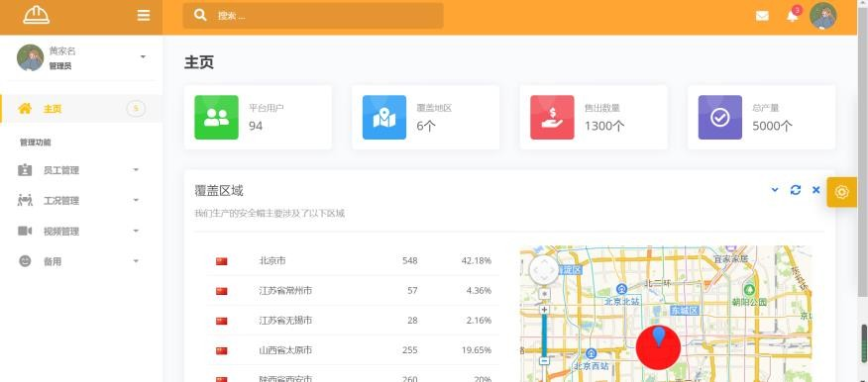Select the 江苏省常州市 region name

click(285, 290)
